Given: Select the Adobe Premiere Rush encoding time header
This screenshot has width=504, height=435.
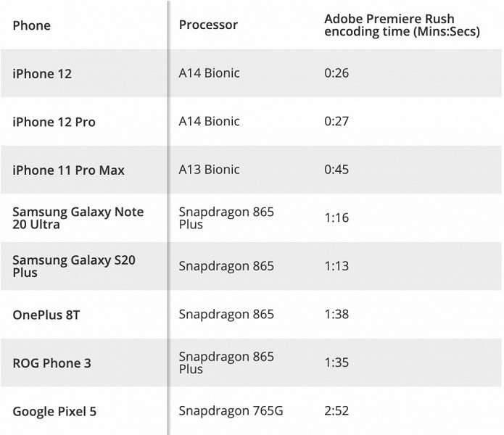Looking at the screenshot, I should tap(402, 25).
